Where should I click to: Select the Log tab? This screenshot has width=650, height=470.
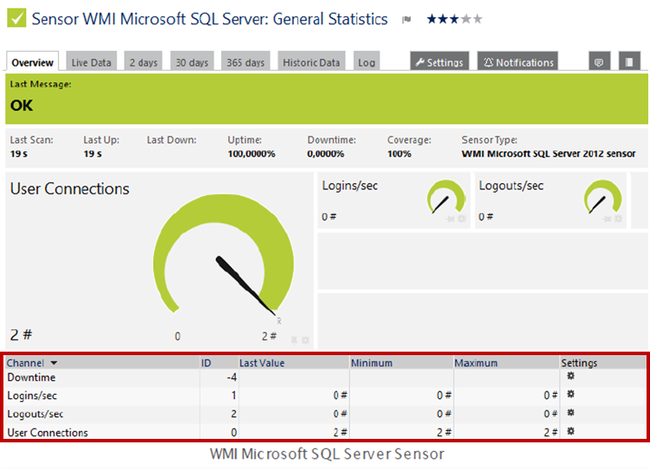coord(367,62)
